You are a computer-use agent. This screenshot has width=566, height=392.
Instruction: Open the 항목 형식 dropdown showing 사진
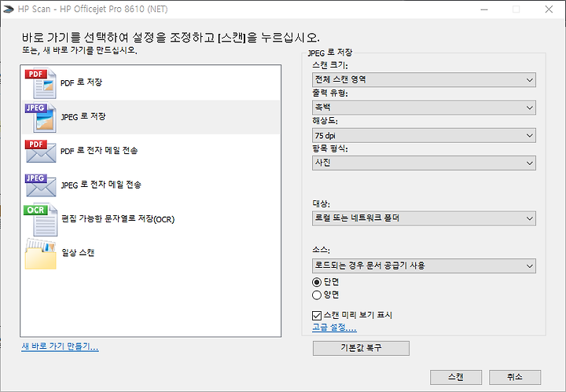click(424, 163)
